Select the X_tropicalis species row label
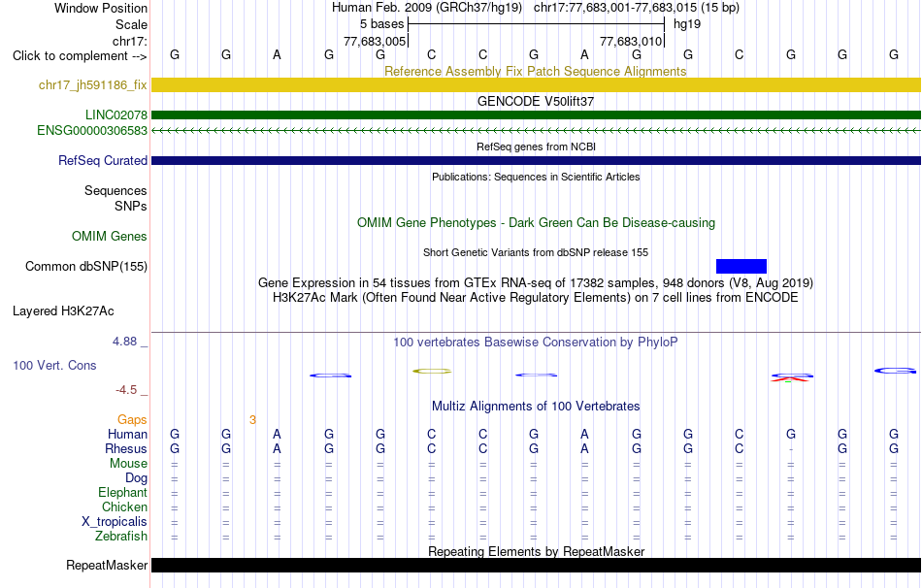The height and width of the screenshot is (588, 922). 115,522
